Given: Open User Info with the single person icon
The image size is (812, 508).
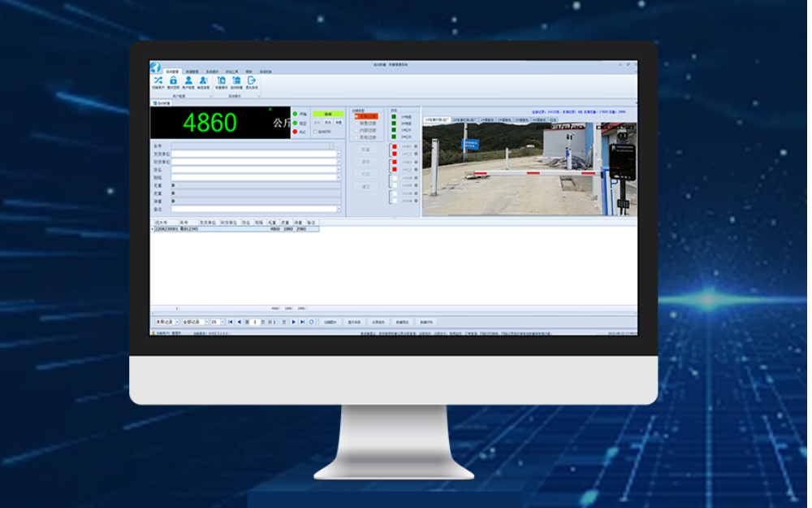Looking at the screenshot, I should [x=188, y=82].
